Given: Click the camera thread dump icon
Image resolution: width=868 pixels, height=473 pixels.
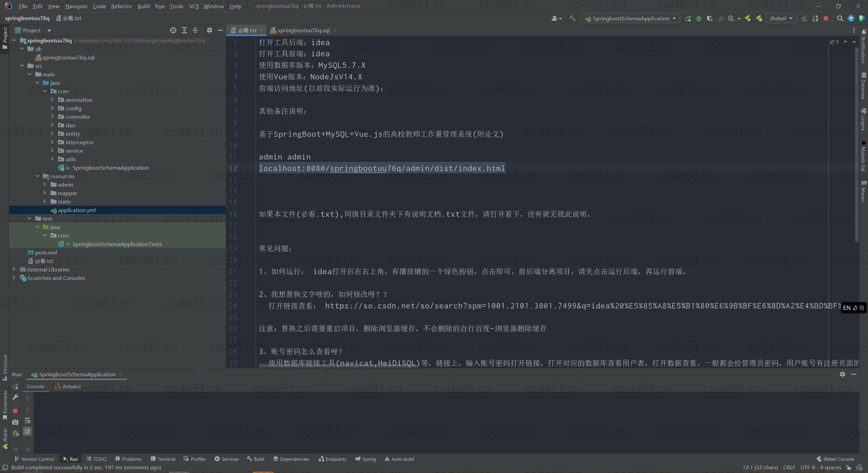Looking at the screenshot, I should click(x=15, y=422).
